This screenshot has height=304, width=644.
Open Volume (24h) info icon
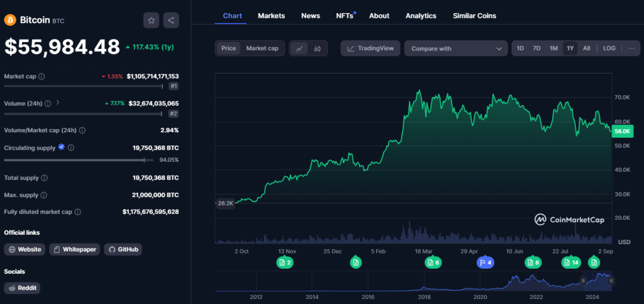pyautogui.click(x=48, y=103)
